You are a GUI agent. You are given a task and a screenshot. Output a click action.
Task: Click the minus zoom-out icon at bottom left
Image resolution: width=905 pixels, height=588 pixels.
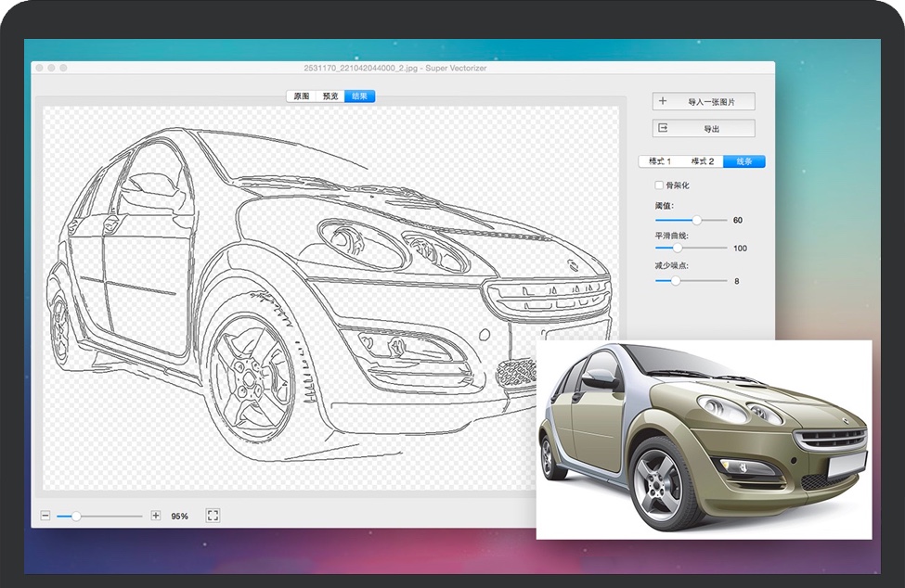(x=45, y=515)
